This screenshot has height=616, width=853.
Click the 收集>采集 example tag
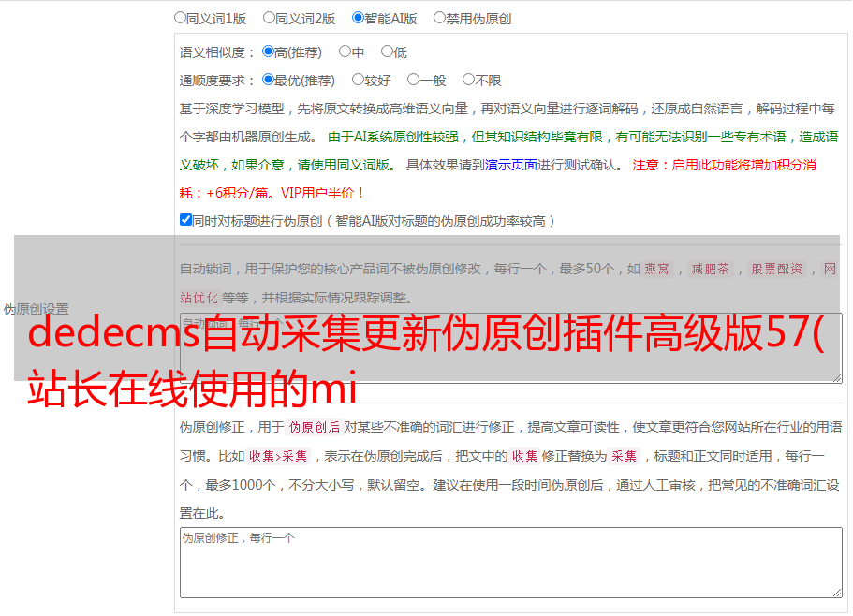coord(278,456)
